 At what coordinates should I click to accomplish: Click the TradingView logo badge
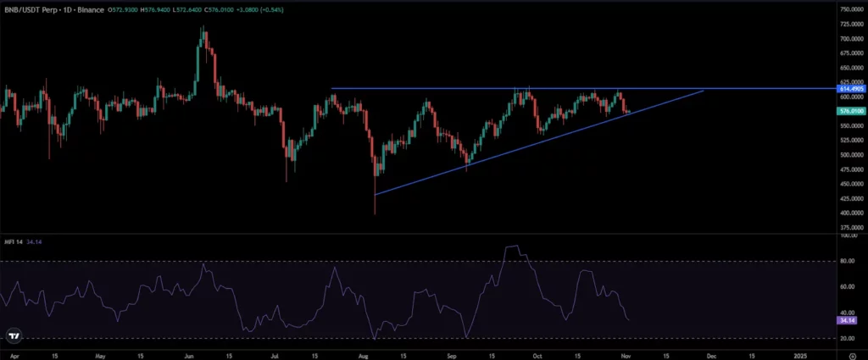point(14,335)
